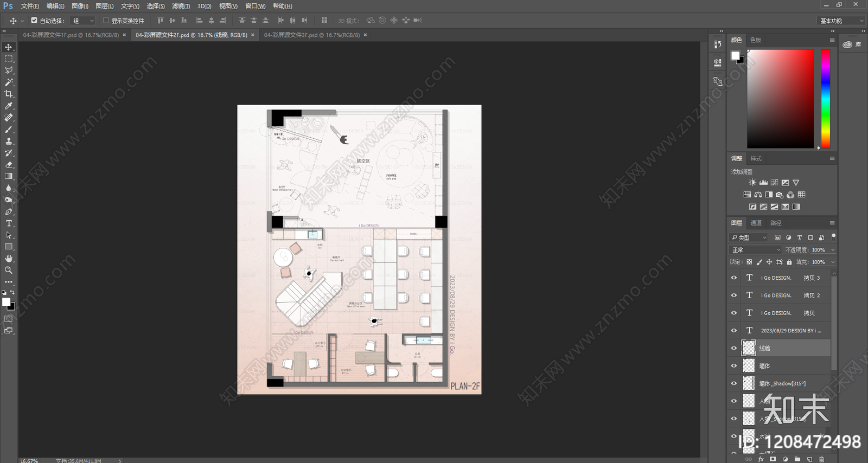This screenshot has height=463, width=868.
Task: Select the Magic Wand tool
Action: tap(9, 82)
